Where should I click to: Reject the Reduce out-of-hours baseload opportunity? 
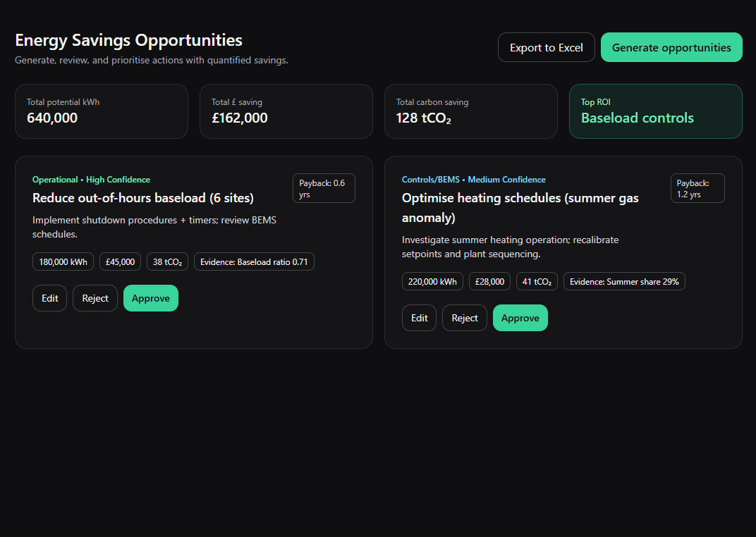94,297
